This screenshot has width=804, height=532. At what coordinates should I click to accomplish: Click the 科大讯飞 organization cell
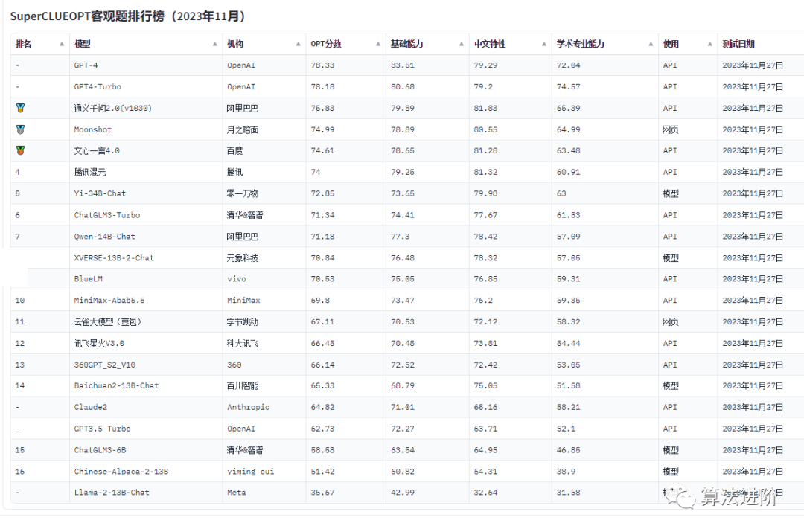(x=264, y=344)
